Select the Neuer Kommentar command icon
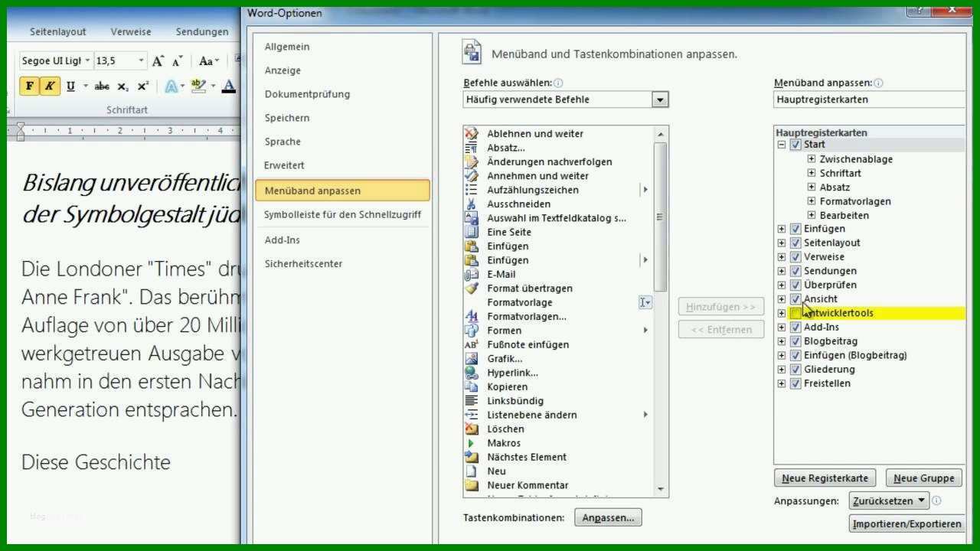The height and width of the screenshot is (551, 980). point(472,485)
